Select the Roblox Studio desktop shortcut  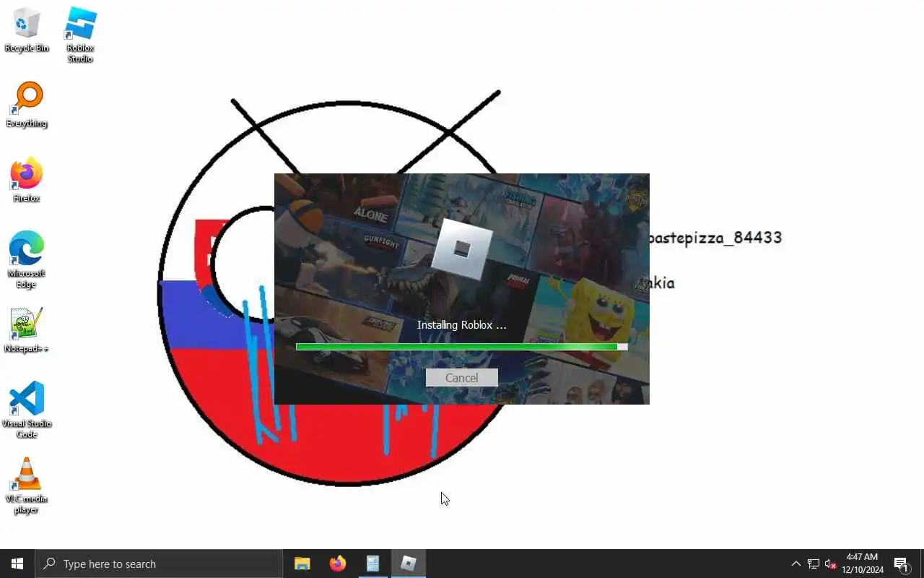point(80,35)
